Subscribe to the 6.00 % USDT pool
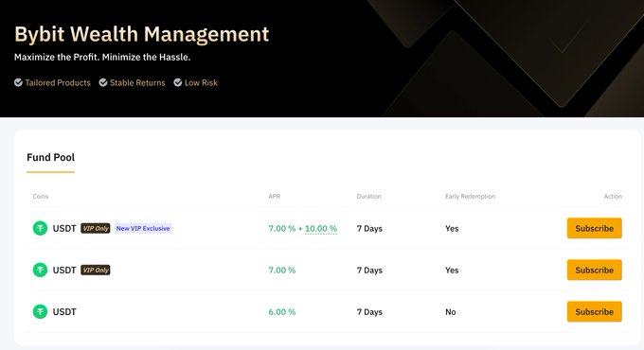The image size is (644, 350). tap(595, 312)
